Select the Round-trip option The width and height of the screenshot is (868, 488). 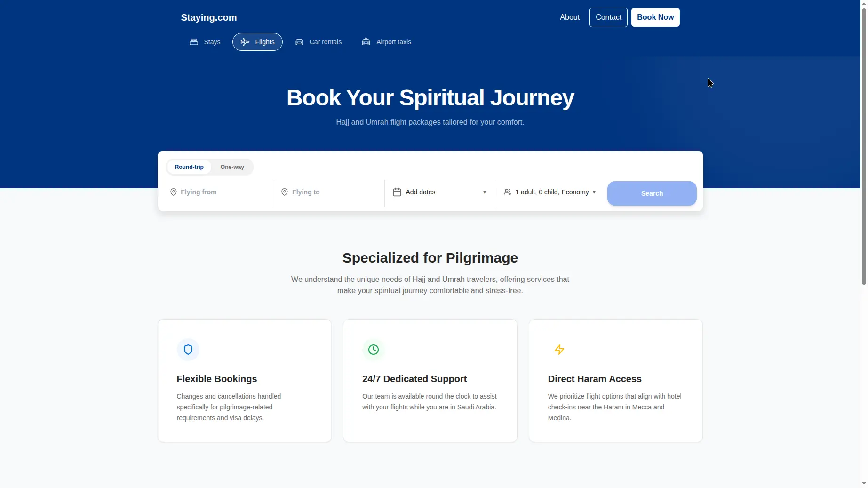pos(189,167)
